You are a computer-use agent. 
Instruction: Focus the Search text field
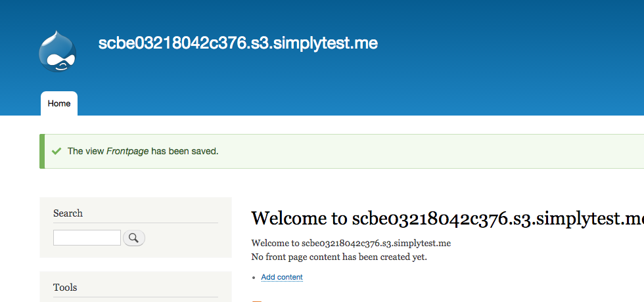tap(87, 238)
